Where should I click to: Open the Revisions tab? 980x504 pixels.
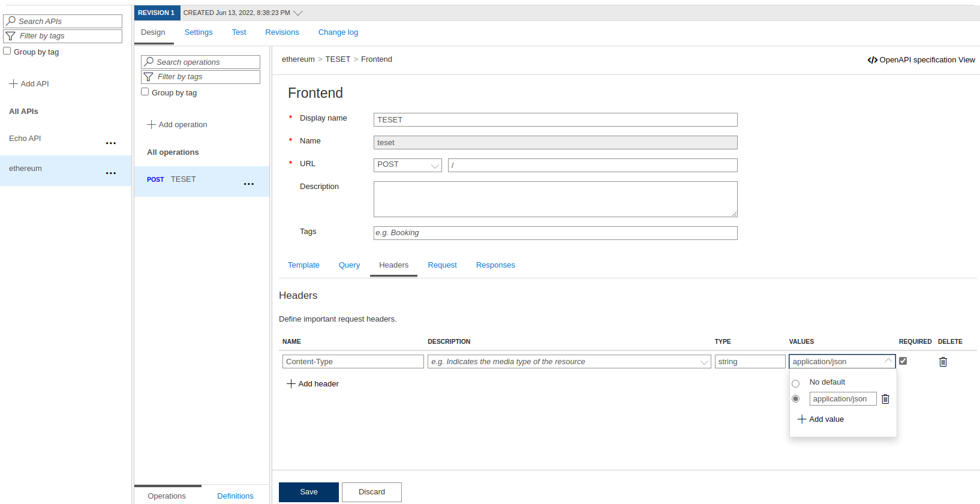pos(282,32)
